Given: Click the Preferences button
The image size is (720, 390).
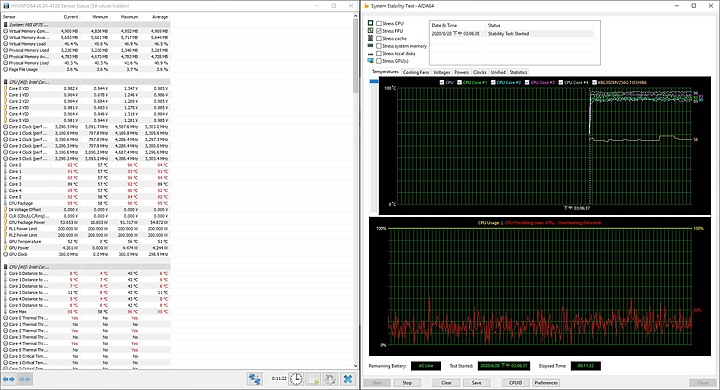Looking at the screenshot, I should pyautogui.click(x=546, y=383).
